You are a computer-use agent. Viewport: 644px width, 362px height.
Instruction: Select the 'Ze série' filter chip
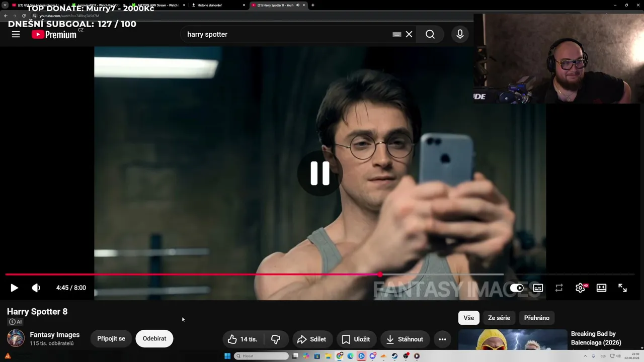[499, 318]
